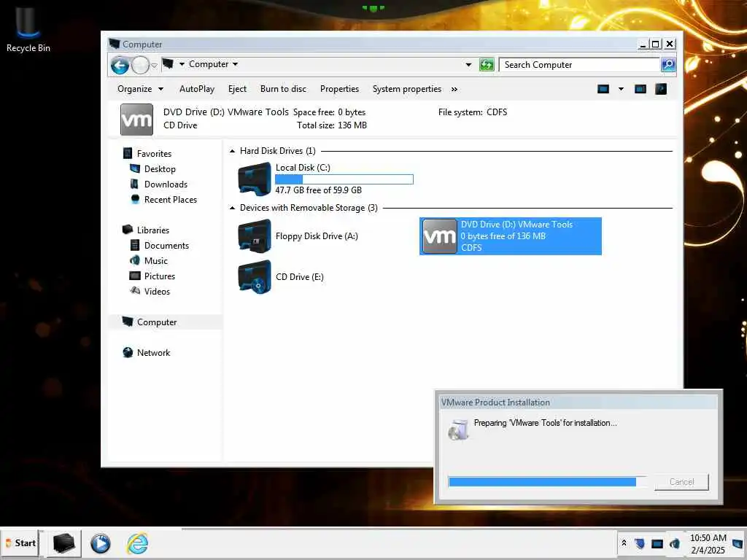Click Show desktop icon at taskbar end
Screen dimensions: 747x560
[738, 543]
